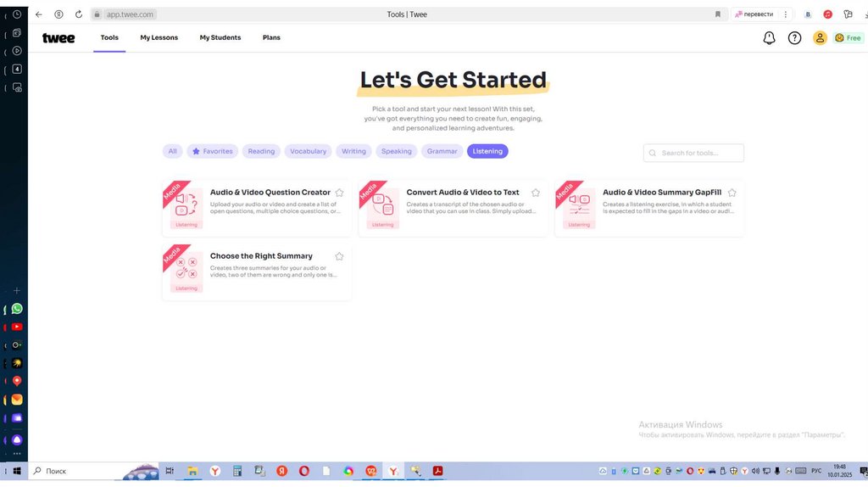The image size is (868, 487).
Task: Open WhatsApp in the browser sidebar
Action: pyautogui.click(x=17, y=309)
